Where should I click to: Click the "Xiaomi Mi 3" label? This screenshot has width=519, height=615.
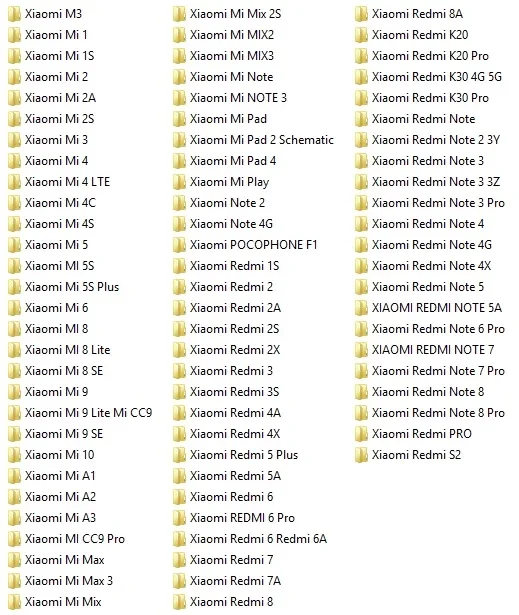point(56,140)
